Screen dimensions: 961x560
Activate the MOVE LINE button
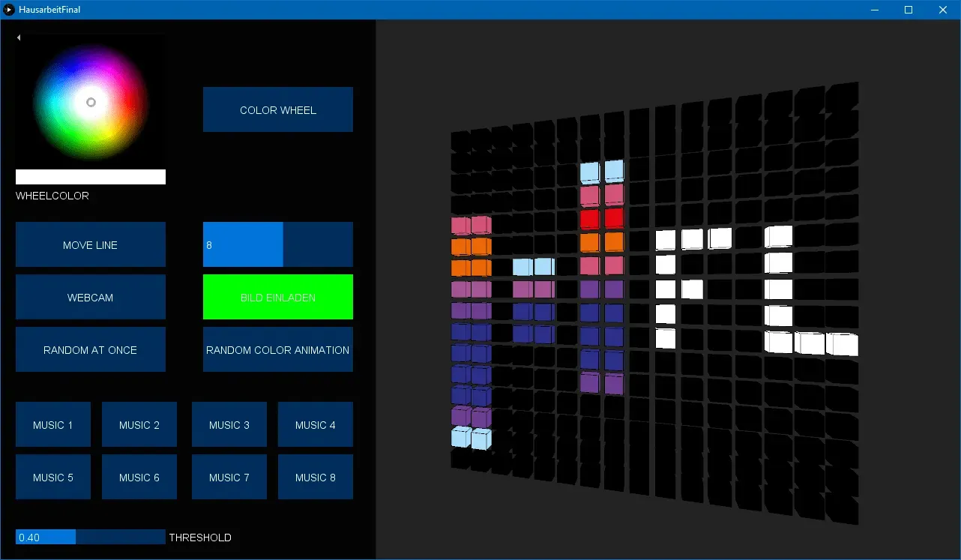[x=91, y=244]
